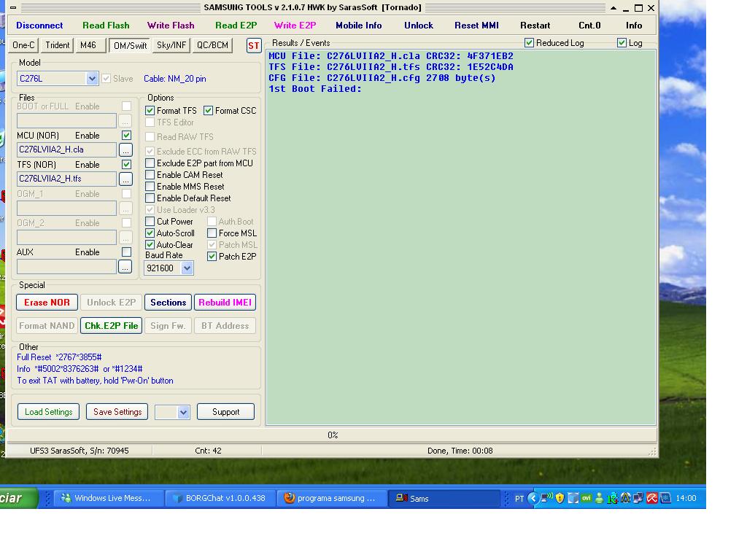Open the red umbrella antivirus tray icon
The height and width of the screenshot is (560, 747).
(x=651, y=498)
